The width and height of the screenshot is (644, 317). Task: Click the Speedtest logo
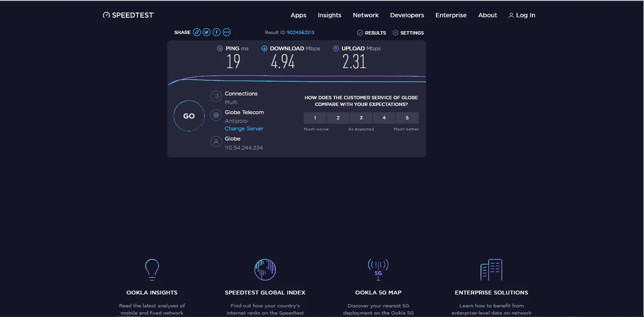[128, 15]
